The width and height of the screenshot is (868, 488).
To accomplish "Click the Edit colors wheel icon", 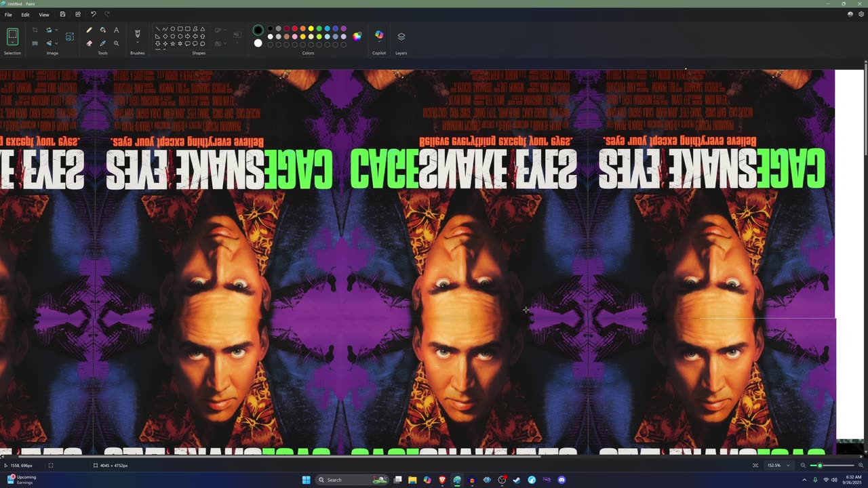I will tap(357, 36).
